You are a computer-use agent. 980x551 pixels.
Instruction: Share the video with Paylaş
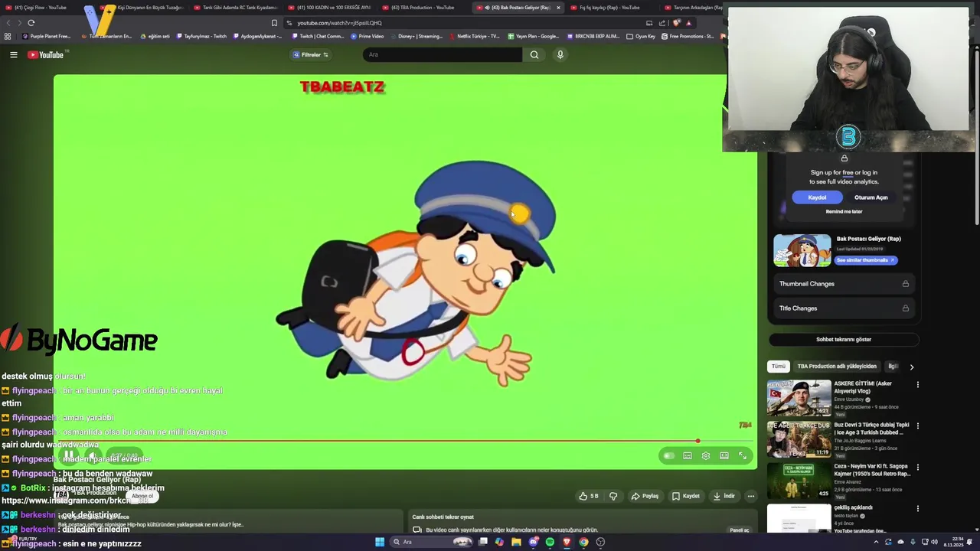click(645, 496)
